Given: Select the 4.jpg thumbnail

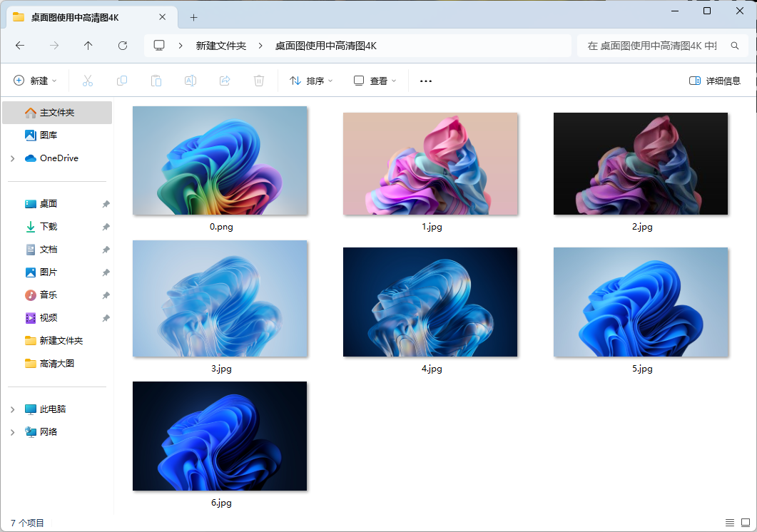Looking at the screenshot, I should pos(430,302).
